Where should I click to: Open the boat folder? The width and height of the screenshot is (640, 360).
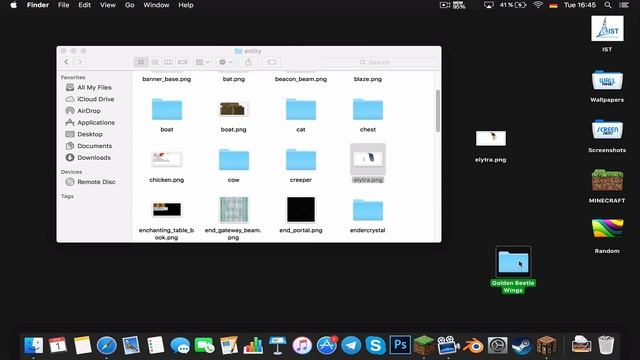pos(167,109)
